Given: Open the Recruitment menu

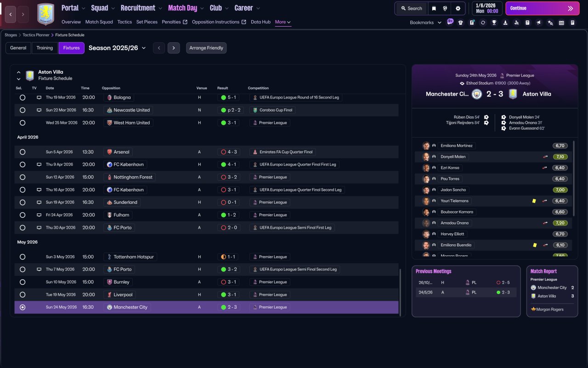Looking at the screenshot, I should coord(141,8).
